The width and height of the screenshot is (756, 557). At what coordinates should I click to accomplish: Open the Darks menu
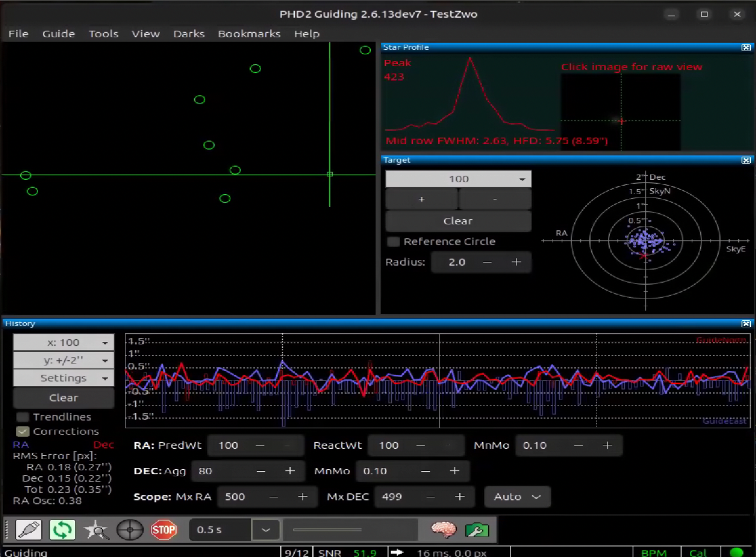pyautogui.click(x=189, y=34)
